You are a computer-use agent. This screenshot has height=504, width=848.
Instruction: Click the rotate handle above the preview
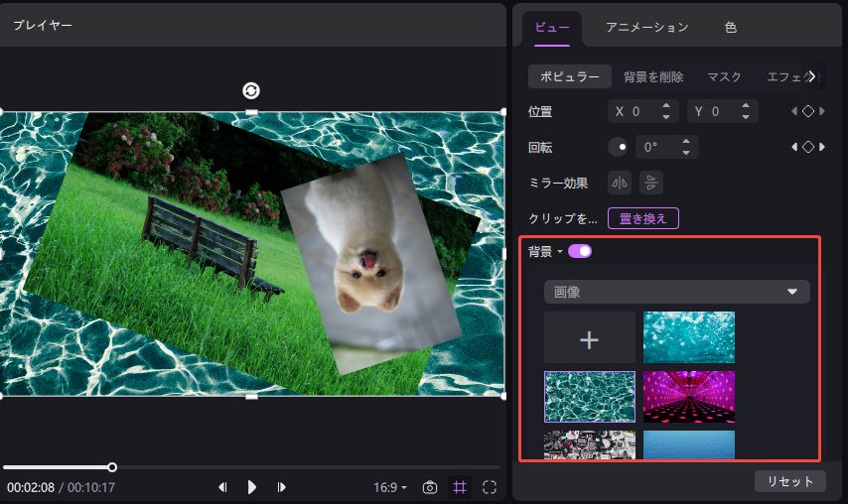click(251, 90)
